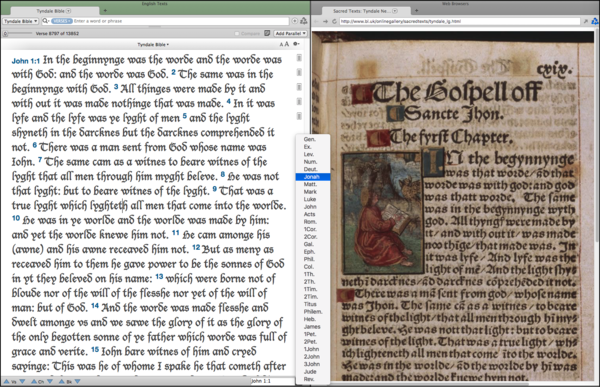Toggle the Compare checkbox
This screenshot has width=600, height=387.
click(237, 34)
